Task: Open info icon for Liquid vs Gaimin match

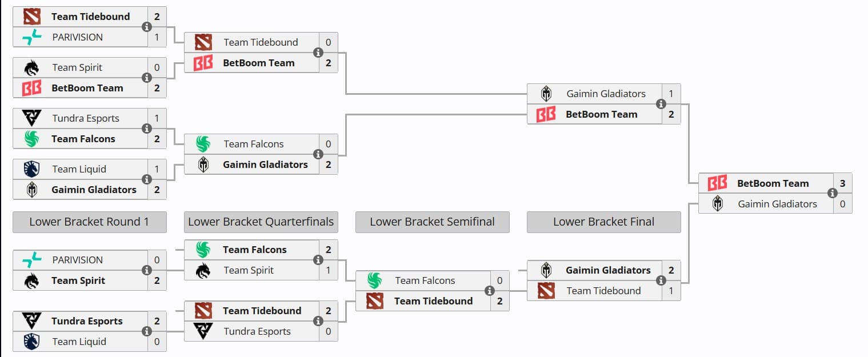Action: (147, 179)
